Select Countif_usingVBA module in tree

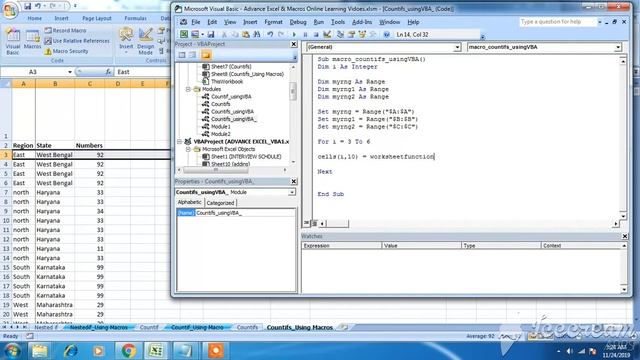coord(231,97)
